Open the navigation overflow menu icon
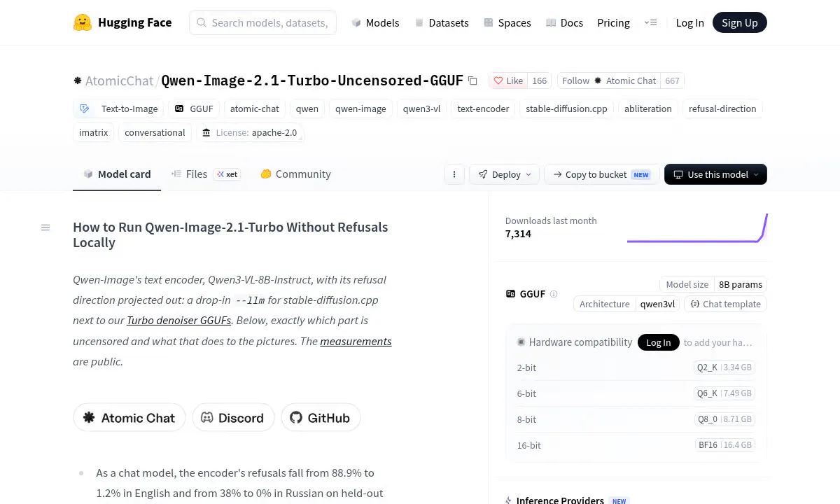The height and width of the screenshot is (504, 840). 651,22
